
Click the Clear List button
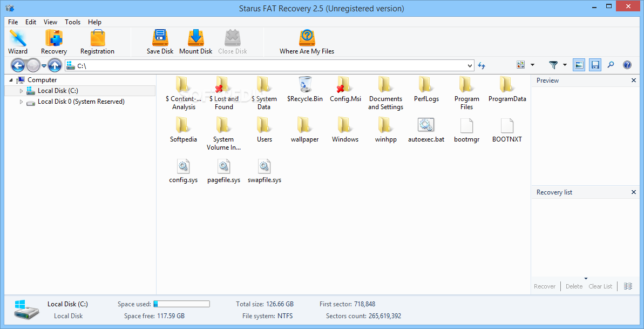[x=600, y=287]
